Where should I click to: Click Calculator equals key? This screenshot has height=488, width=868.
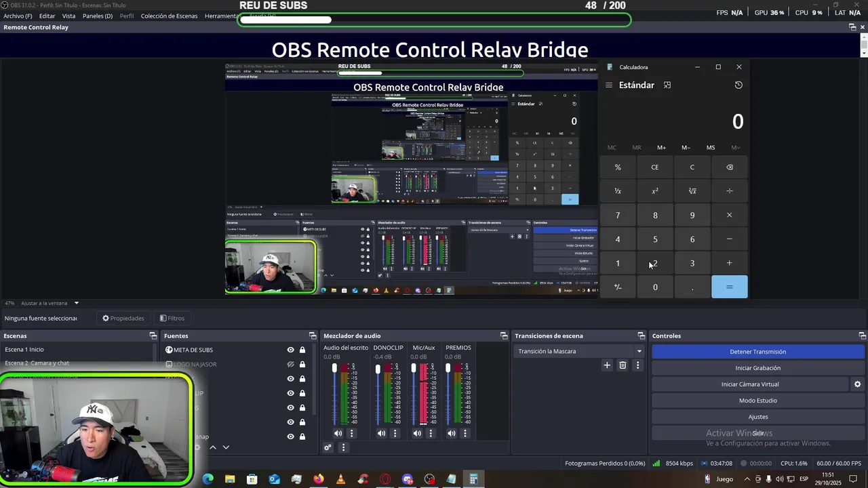point(729,287)
